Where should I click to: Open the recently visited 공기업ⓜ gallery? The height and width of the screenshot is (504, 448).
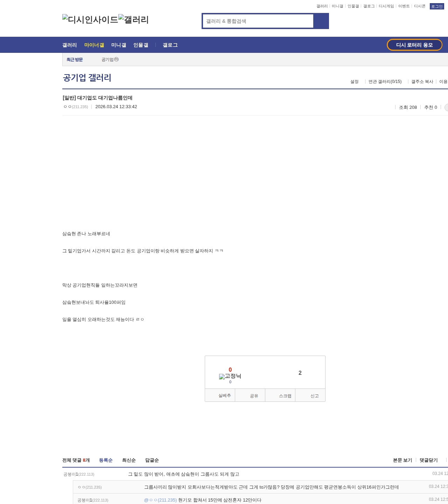tap(110, 59)
